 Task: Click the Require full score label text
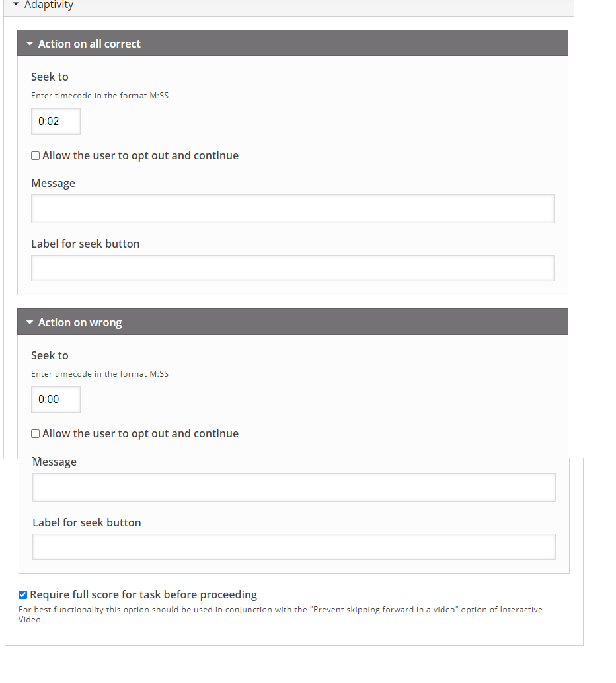pos(143,594)
